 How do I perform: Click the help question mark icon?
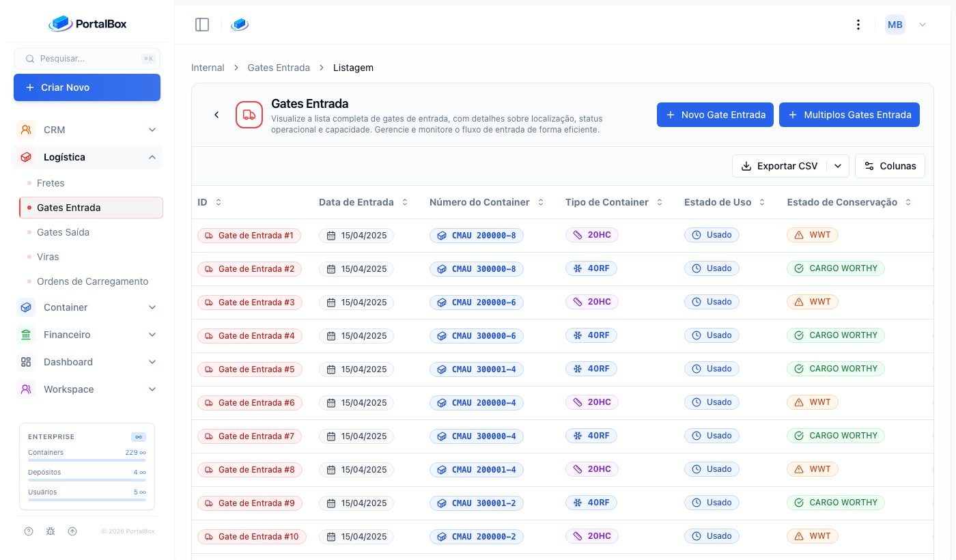(29, 531)
